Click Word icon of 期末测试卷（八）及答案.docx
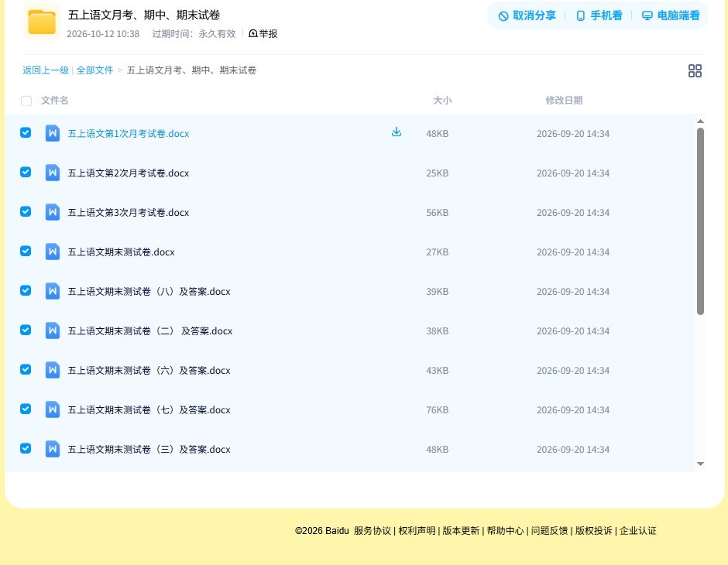The height and width of the screenshot is (565, 728). (x=53, y=291)
